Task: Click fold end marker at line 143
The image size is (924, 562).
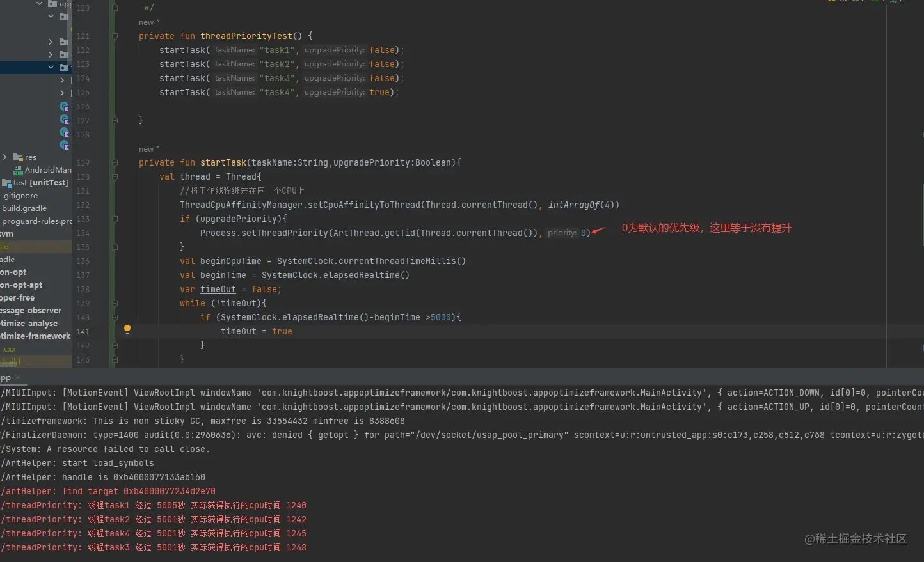Action: (x=115, y=360)
